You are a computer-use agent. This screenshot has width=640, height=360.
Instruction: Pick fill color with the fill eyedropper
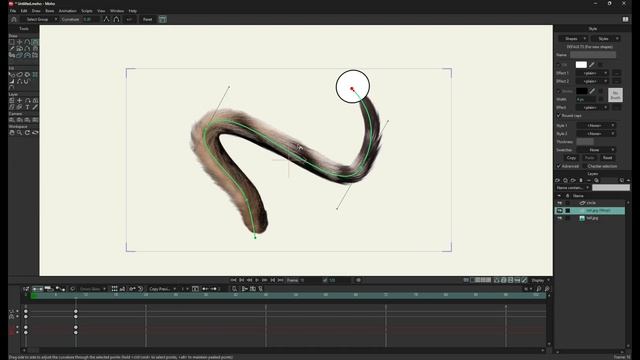coord(592,64)
